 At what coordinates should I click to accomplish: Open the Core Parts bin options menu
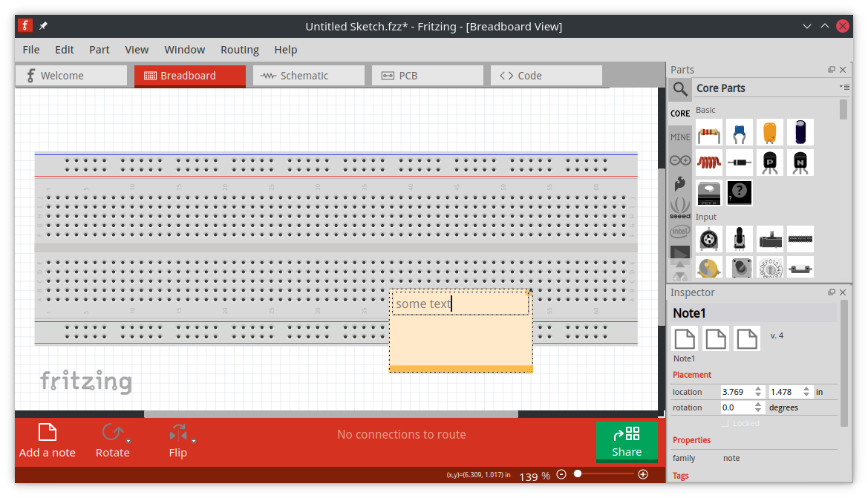[844, 87]
